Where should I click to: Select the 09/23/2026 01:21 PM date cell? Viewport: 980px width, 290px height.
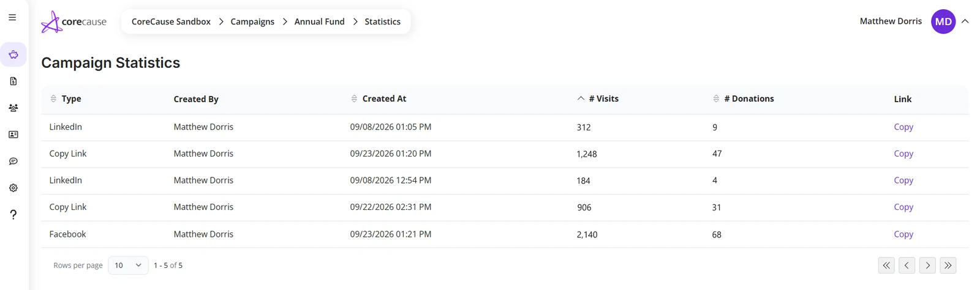(x=391, y=234)
